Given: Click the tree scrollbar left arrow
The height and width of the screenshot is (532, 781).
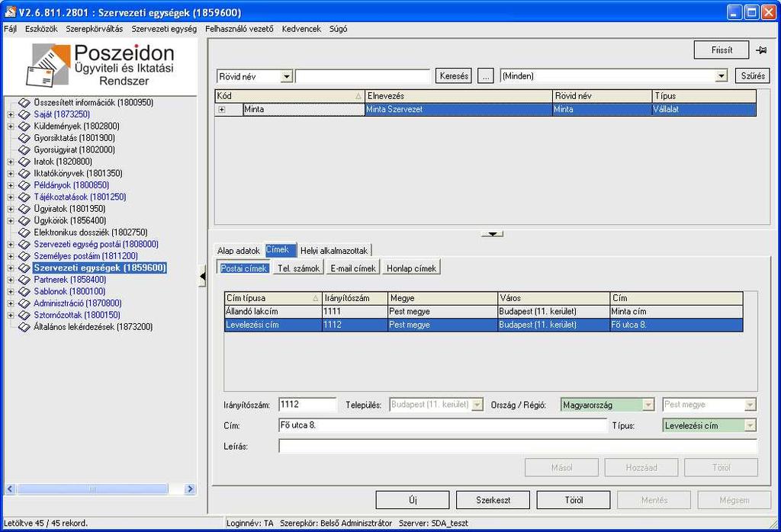Looking at the screenshot, I should click(10, 489).
